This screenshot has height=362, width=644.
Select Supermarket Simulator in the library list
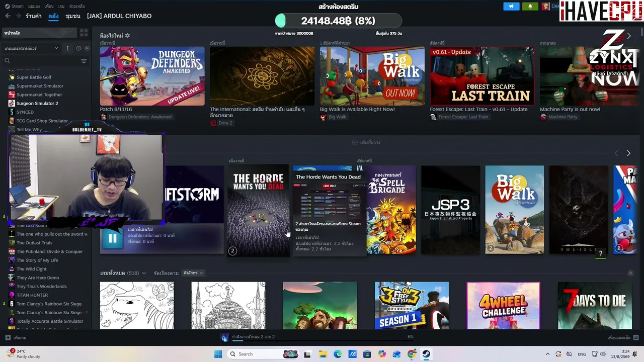[x=40, y=86]
